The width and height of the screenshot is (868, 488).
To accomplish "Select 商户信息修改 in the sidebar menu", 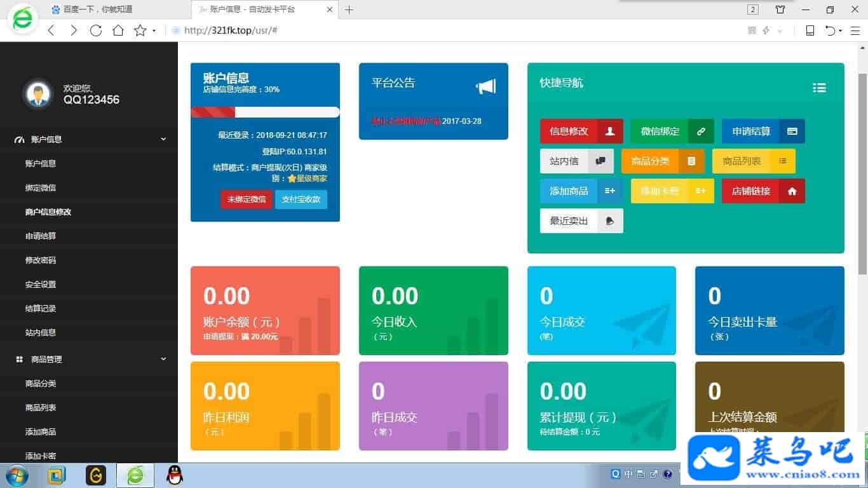I will 48,212.
